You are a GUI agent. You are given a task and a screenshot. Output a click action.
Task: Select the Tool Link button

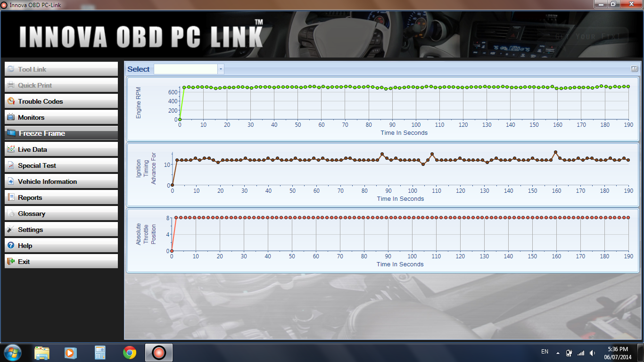click(x=61, y=69)
